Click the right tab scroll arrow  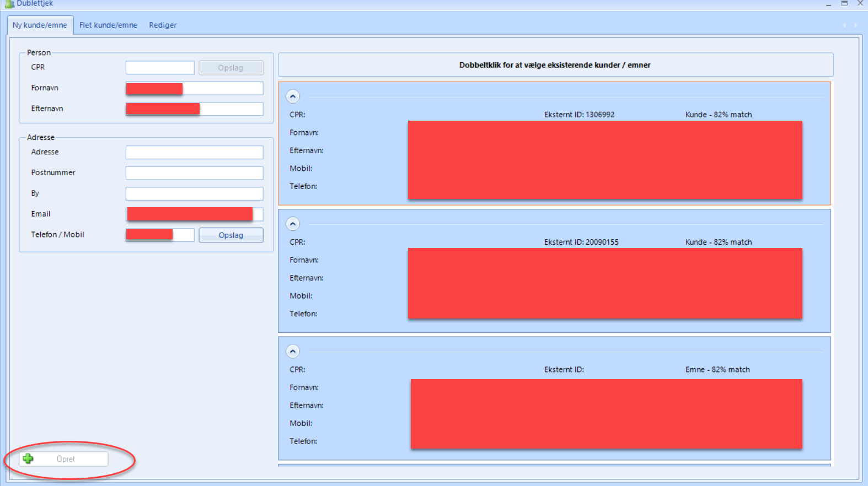[856, 25]
